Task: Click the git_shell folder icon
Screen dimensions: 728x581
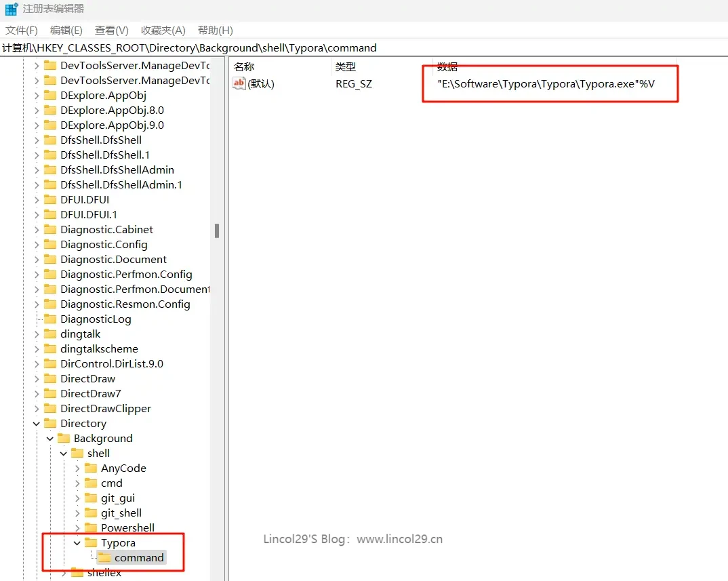Action: coord(91,513)
